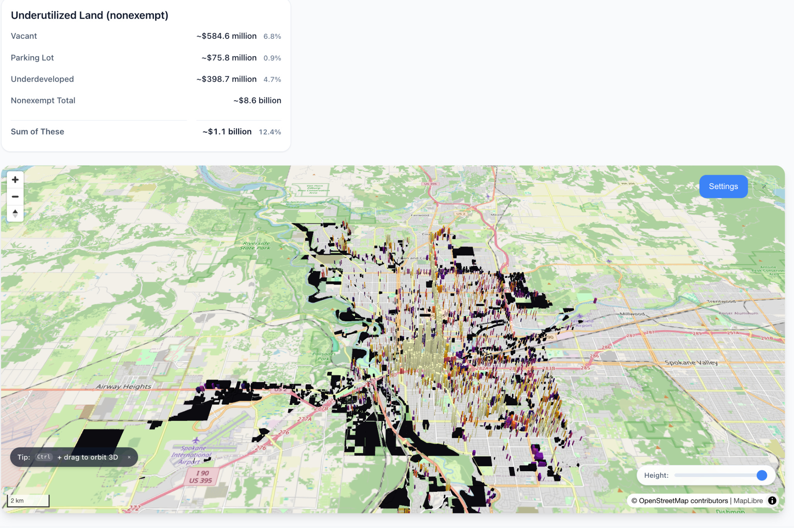Click the Ctrl key badge in tip

(44, 457)
